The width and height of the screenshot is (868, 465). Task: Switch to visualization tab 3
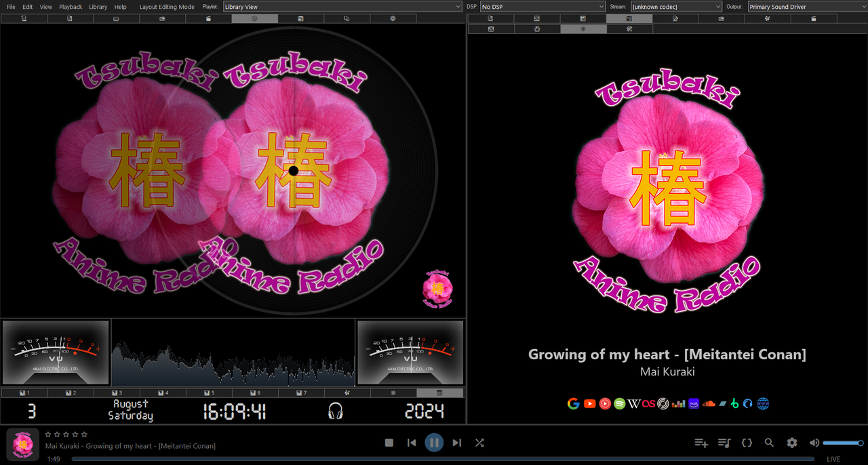[x=117, y=393]
